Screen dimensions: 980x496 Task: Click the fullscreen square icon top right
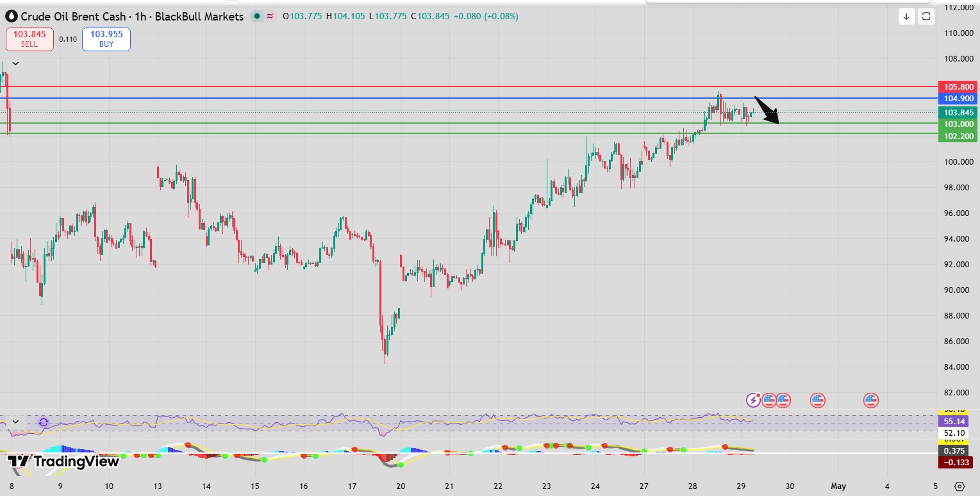point(926,17)
